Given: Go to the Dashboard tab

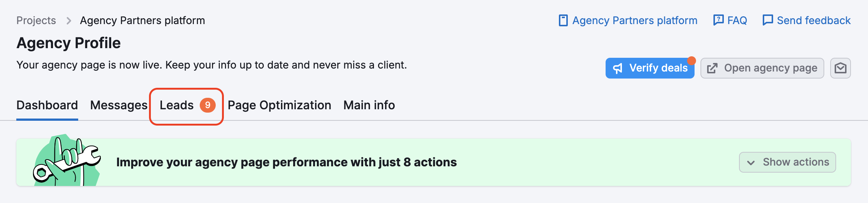Looking at the screenshot, I should coord(47,105).
